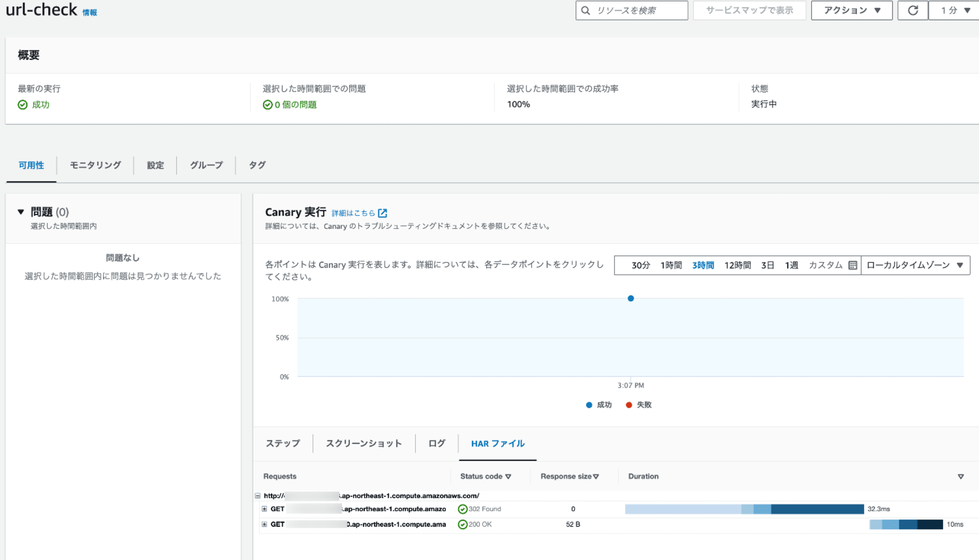Click the 0 個の問題 check icon
979x560 pixels.
click(267, 105)
